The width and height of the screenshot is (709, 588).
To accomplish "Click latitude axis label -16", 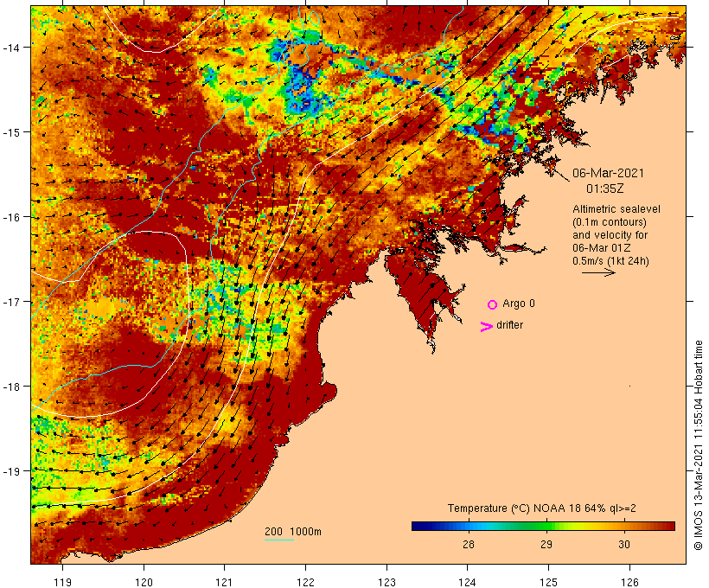I will point(10,217).
